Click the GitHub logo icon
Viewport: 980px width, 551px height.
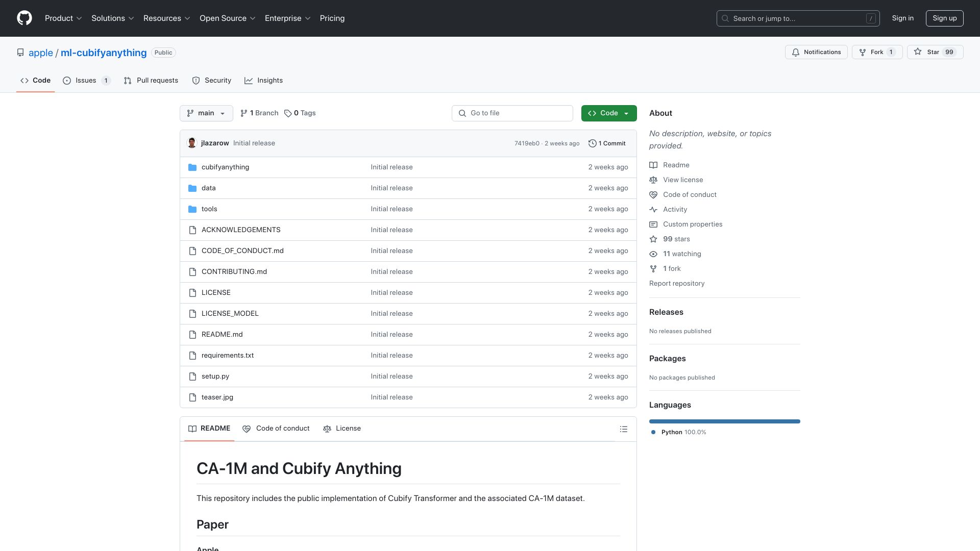tap(24, 18)
